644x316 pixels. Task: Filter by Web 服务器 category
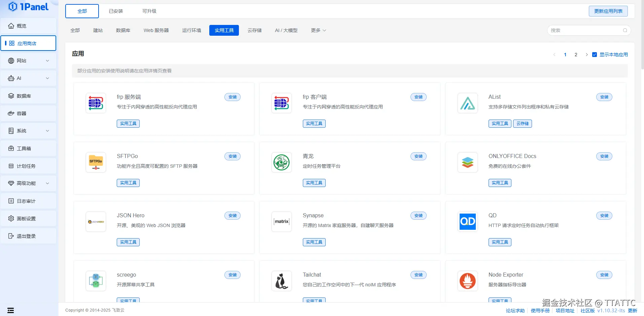156,30
